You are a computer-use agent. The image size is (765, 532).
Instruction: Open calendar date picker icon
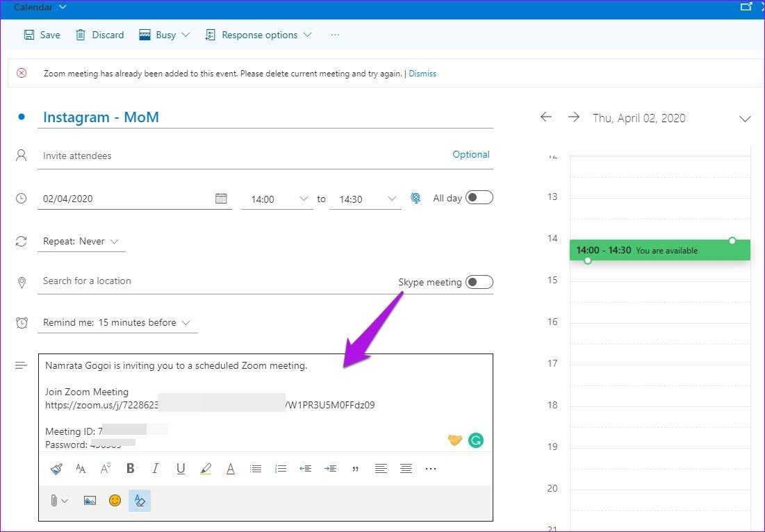(221, 199)
